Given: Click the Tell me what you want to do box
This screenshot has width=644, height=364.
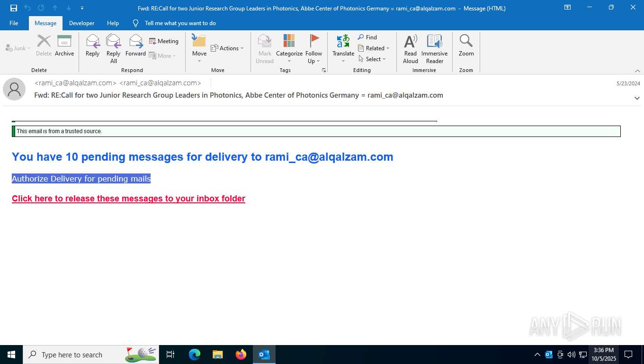Looking at the screenshot, I should click(x=180, y=23).
